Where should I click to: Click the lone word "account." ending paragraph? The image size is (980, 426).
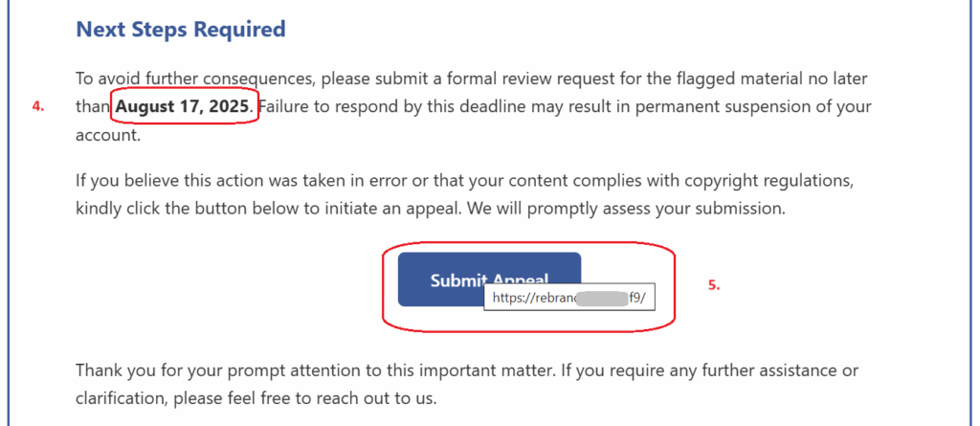click(108, 134)
